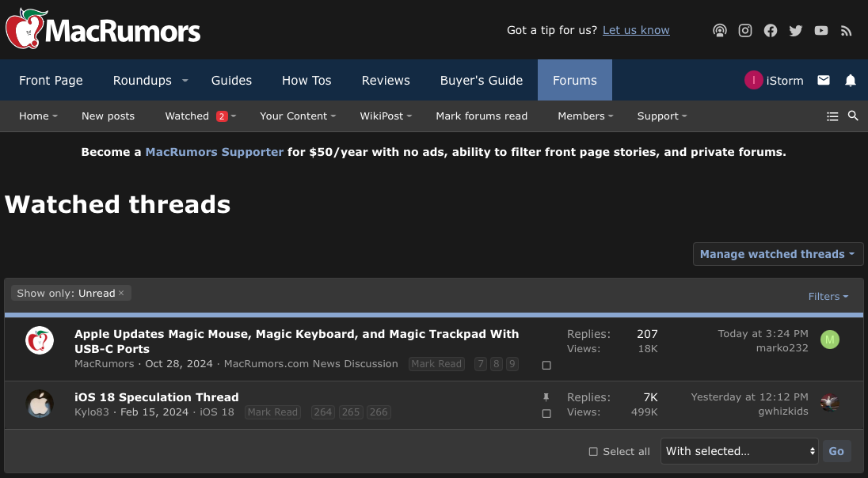Click Mark forums read
This screenshot has width=868, height=478.
tap(482, 116)
